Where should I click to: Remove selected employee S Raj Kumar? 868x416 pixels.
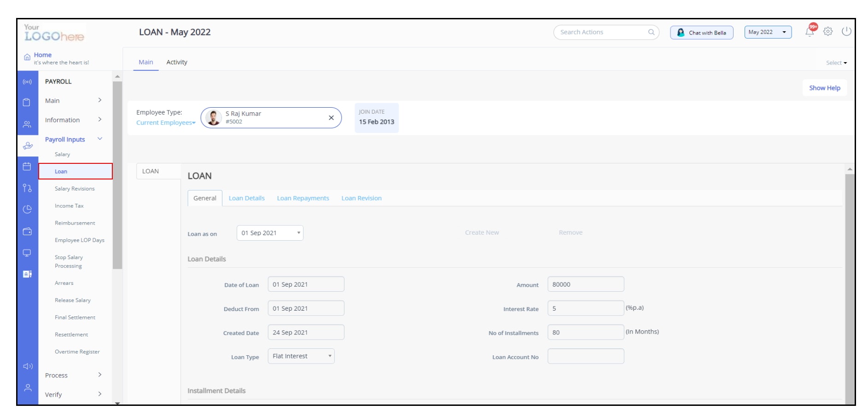[331, 118]
